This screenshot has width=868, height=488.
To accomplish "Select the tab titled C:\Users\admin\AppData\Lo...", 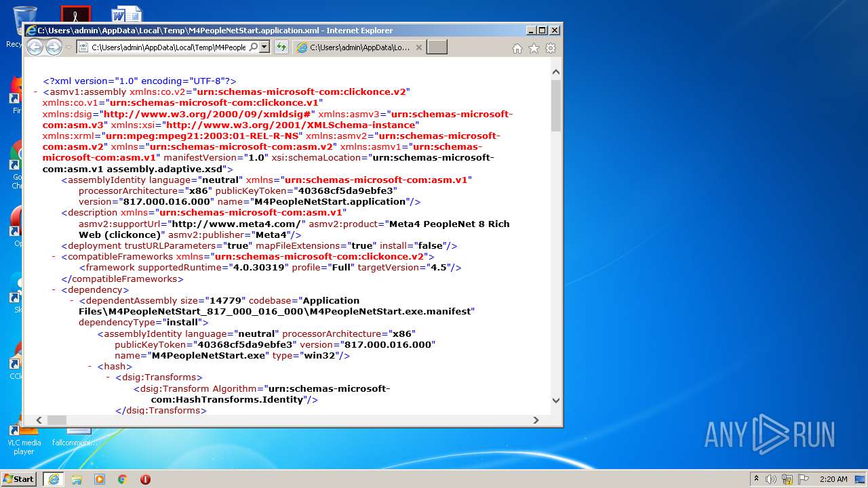I will (x=359, y=47).
